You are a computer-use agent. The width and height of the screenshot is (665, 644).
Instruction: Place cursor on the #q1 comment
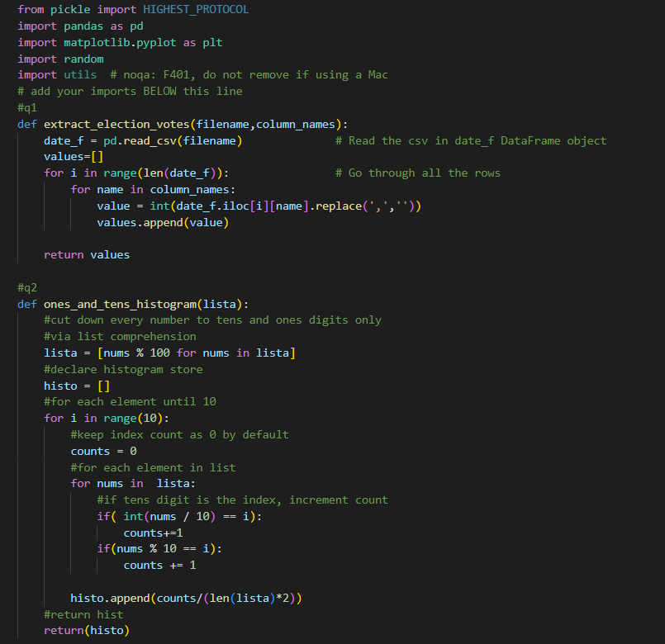click(x=26, y=107)
